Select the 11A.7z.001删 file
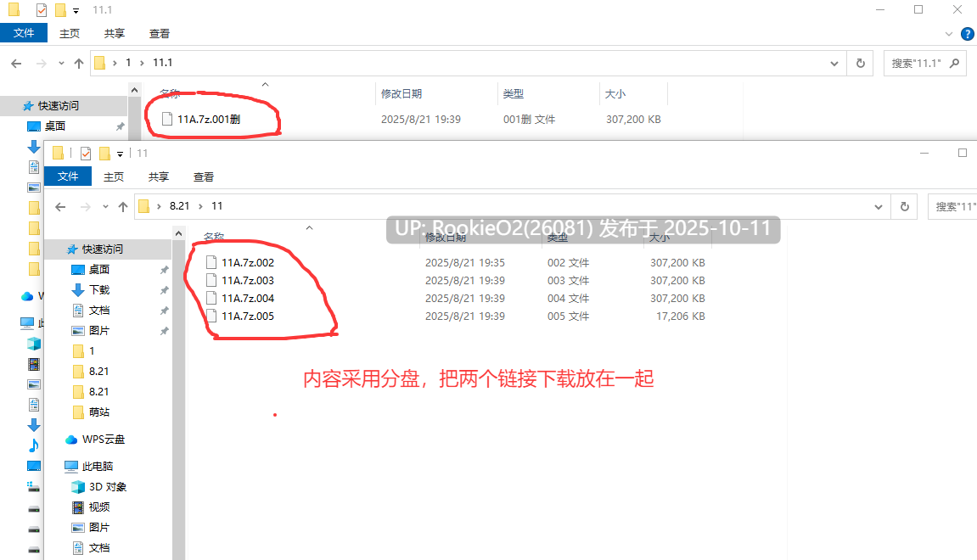The image size is (977, 560). (209, 119)
